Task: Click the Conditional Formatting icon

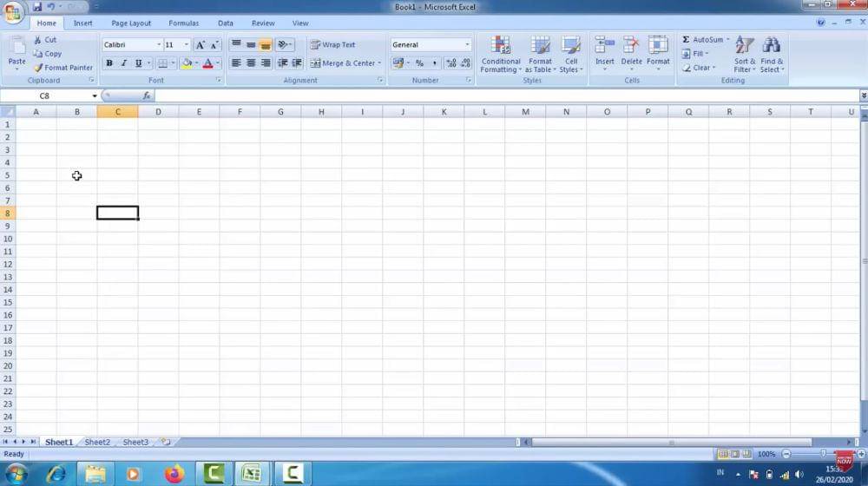Action: [x=501, y=46]
